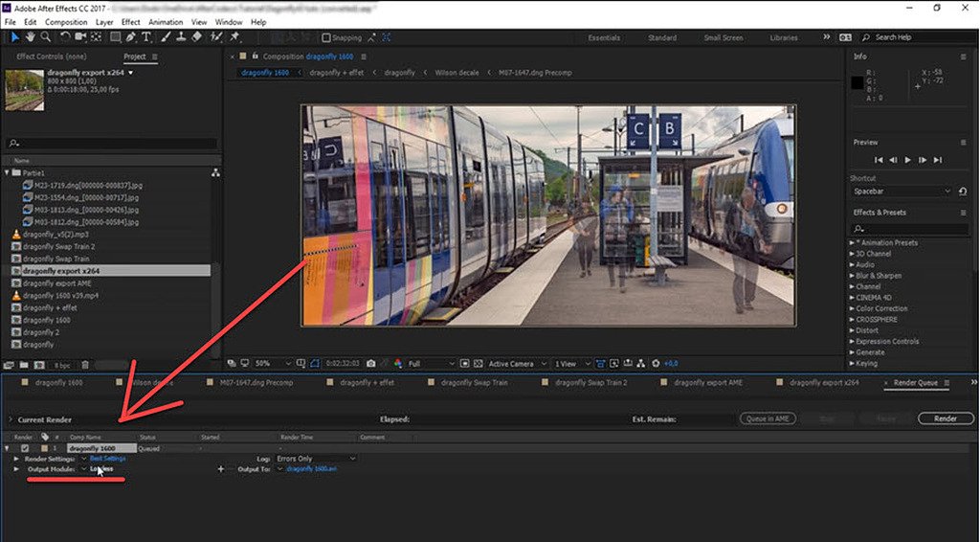Screen dimensions: 980x542
Task: Open the Full resolution dropdown
Action: [432, 363]
